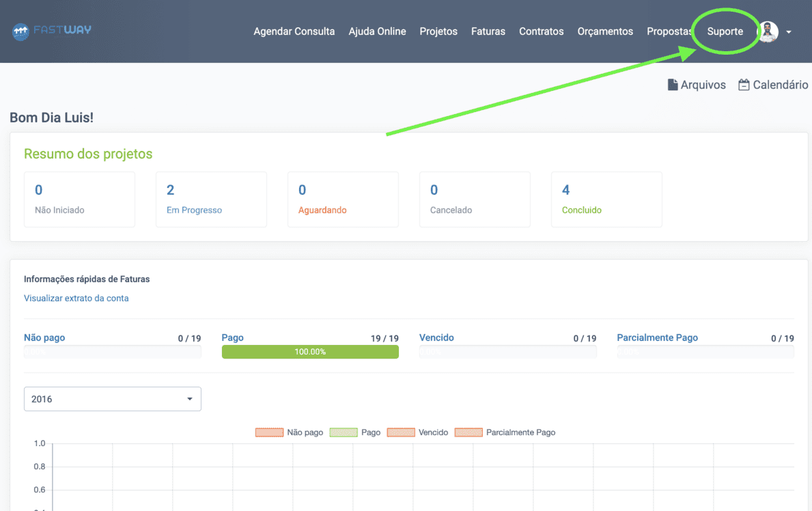Toggle the Não pago chart legend
The width and height of the screenshot is (812, 511).
[x=288, y=432]
